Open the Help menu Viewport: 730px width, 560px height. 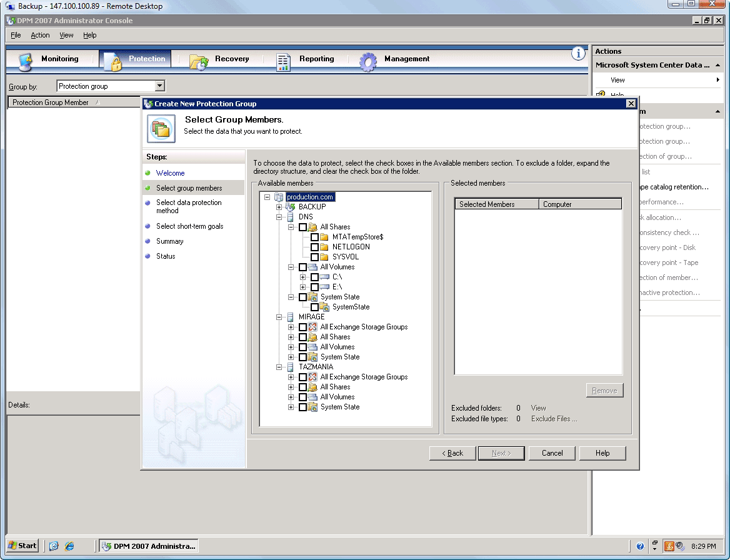[x=90, y=35]
